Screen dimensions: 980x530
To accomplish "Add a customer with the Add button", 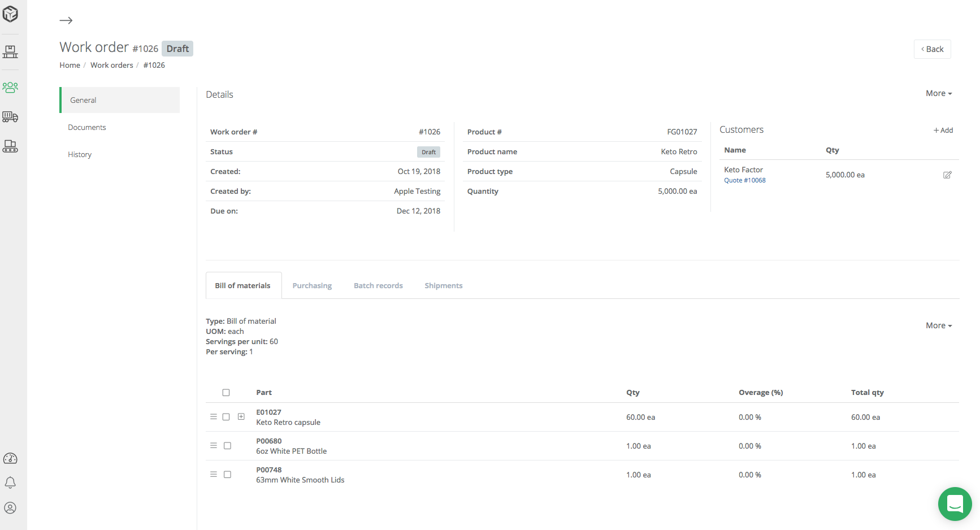I will click(x=943, y=130).
